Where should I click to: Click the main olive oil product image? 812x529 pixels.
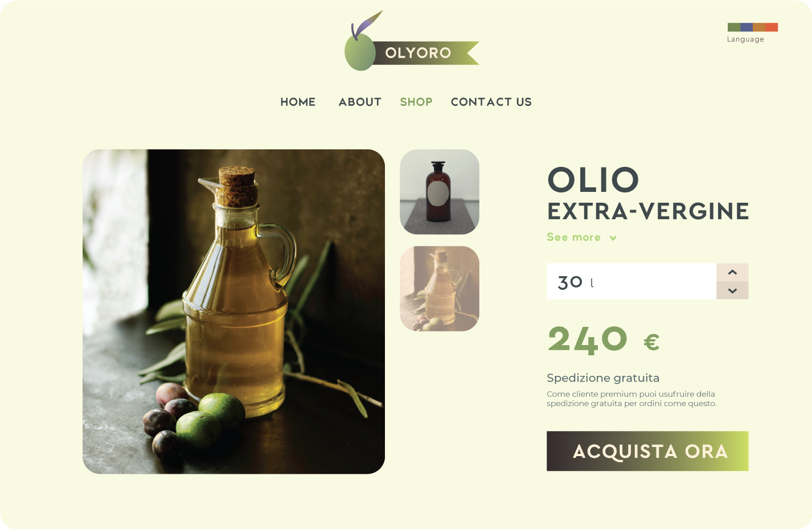(x=233, y=311)
